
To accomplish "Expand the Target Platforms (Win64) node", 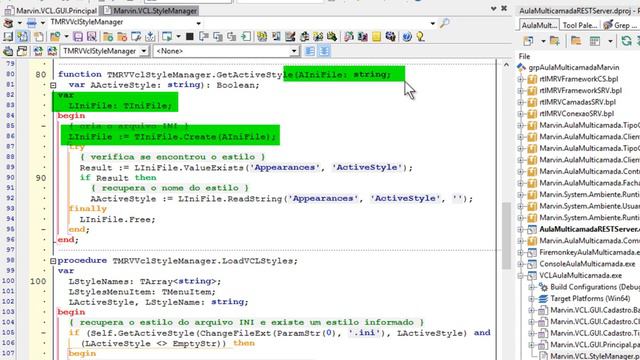I will [532, 299].
